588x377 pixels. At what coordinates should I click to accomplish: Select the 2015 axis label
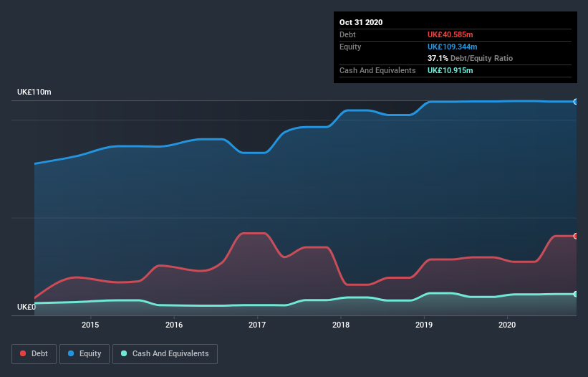pos(90,325)
